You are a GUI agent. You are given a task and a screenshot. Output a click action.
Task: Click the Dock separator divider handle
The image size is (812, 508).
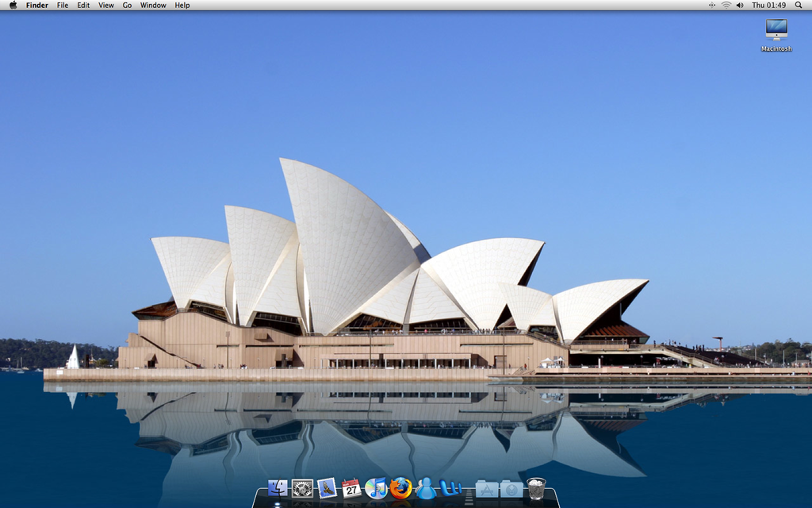469,497
